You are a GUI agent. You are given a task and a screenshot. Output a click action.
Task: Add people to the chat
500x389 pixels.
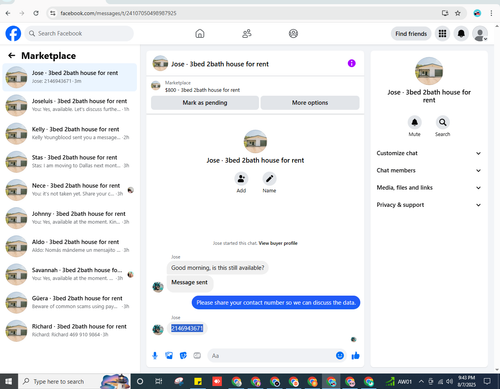[x=241, y=179]
